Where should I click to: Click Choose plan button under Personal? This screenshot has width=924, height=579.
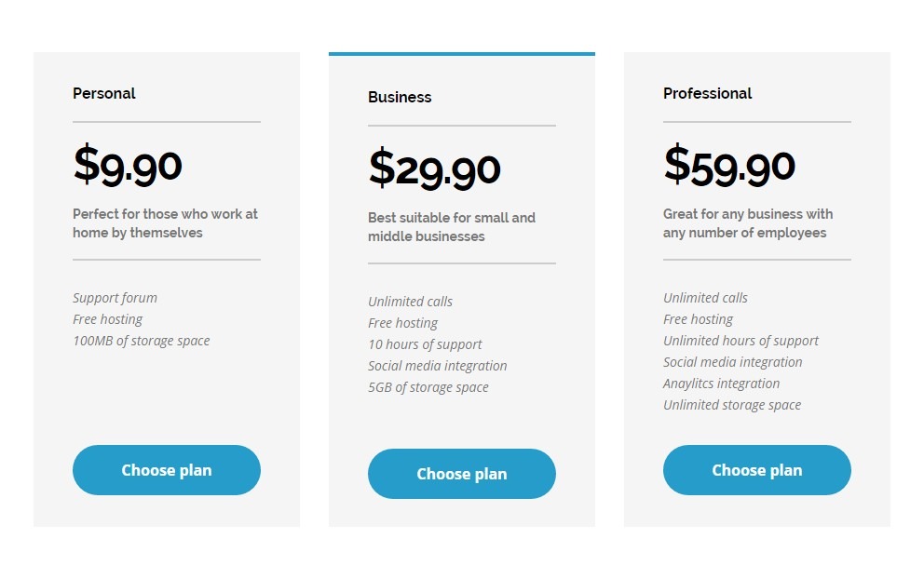(x=167, y=470)
